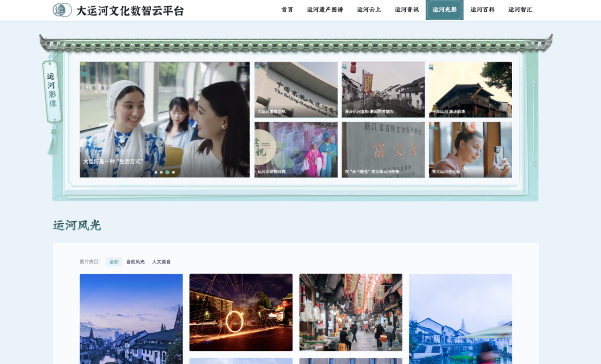This screenshot has height=364, width=601.
Task: Open the 大运河重塑京杭 video thumbnail
Action: (295, 89)
